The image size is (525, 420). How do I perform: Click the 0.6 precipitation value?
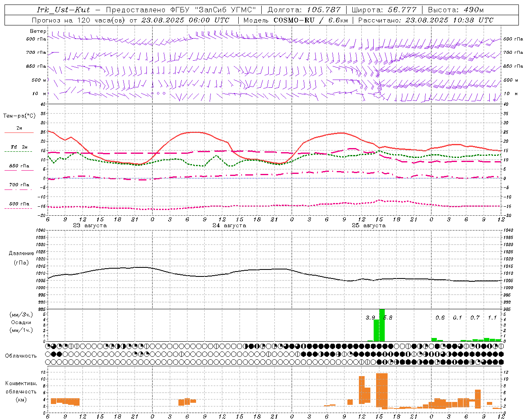pyautogui.click(x=440, y=318)
